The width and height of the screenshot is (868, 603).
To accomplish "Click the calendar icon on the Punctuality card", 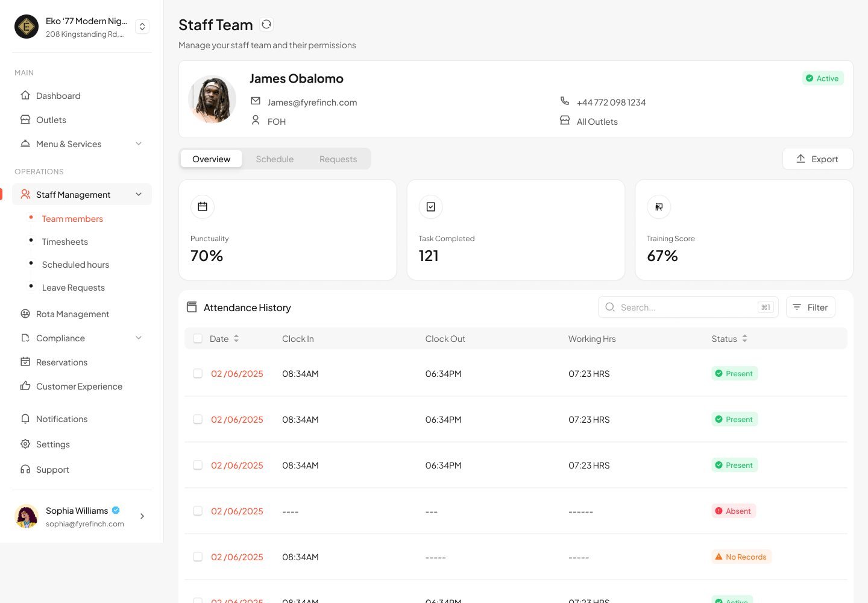I will click(203, 207).
